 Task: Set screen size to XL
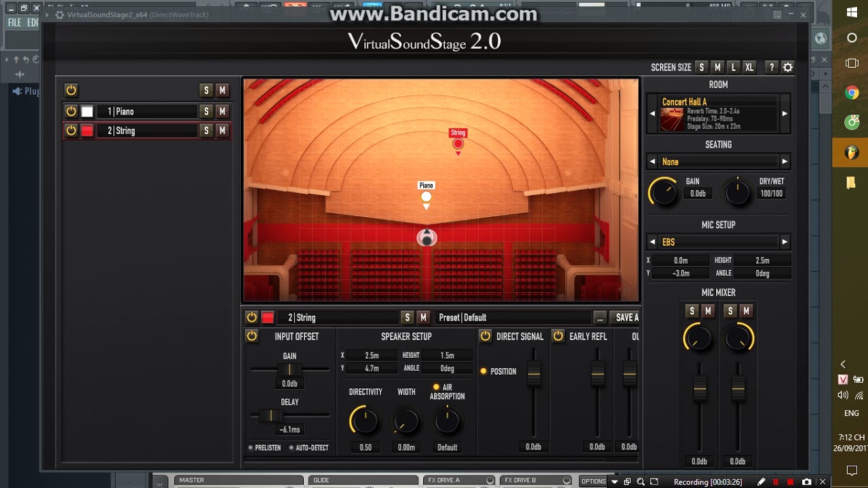point(749,67)
